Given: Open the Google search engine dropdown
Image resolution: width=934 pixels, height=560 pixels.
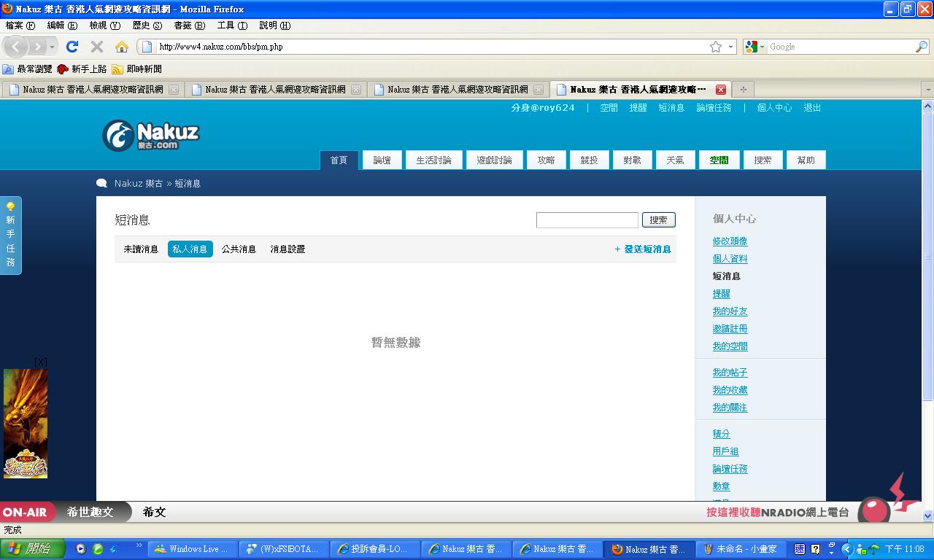Looking at the screenshot, I should click(755, 47).
